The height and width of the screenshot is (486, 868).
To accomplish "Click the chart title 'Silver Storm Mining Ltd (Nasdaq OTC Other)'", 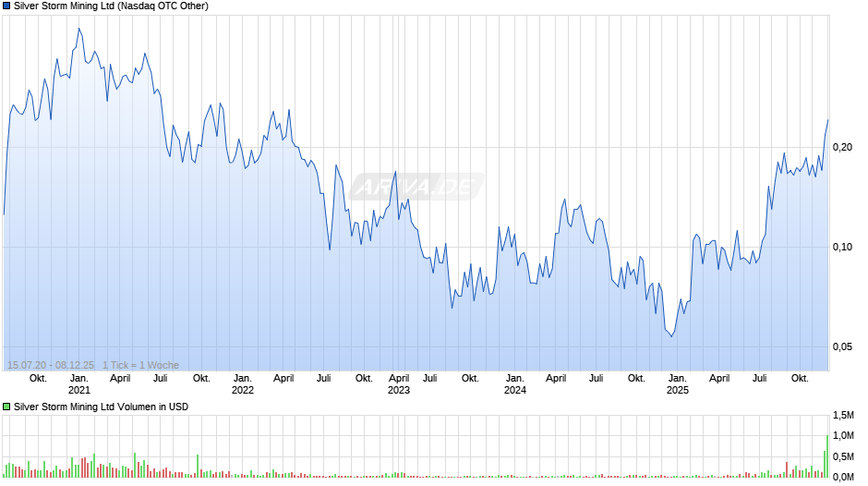I will click(x=111, y=6).
